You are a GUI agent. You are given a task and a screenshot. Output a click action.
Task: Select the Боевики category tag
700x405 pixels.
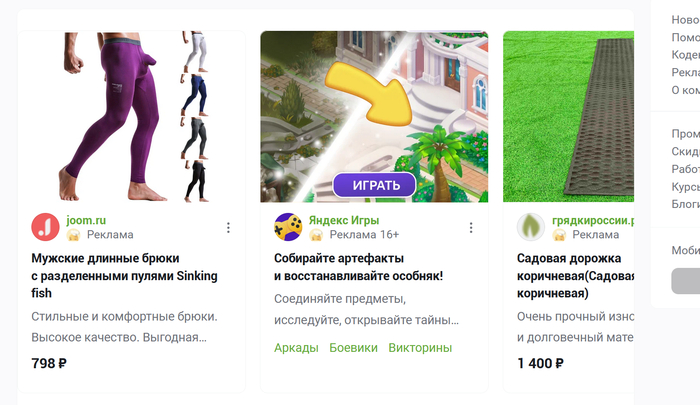click(354, 348)
